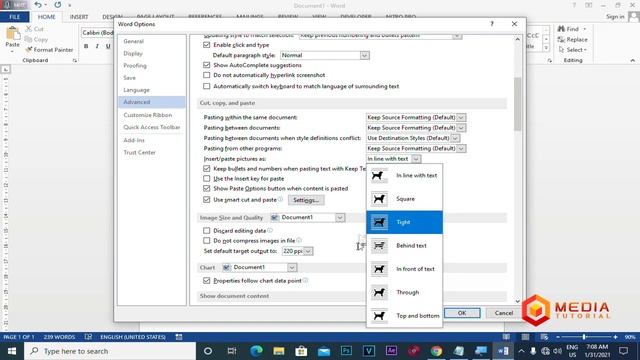
Task: Open the Word Options help question mark
Action: [x=492, y=24]
